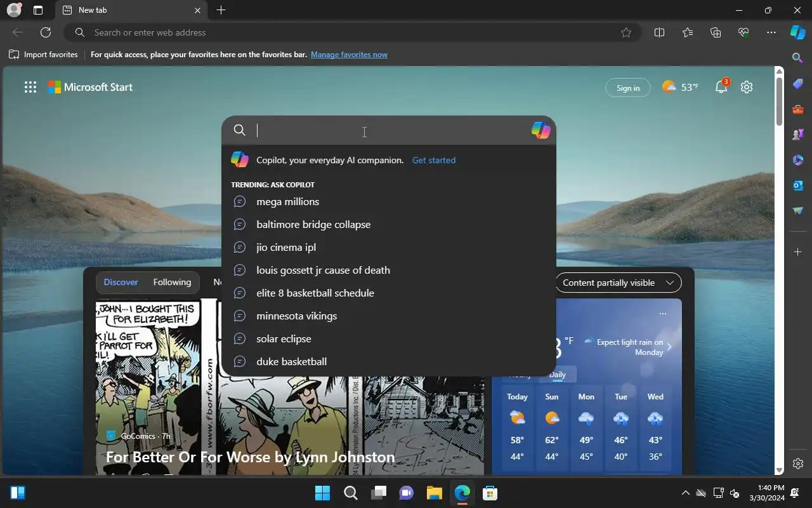The height and width of the screenshot is (508, 812).
Task: Click Copilot icon in search box
Action: pos(540,130)
